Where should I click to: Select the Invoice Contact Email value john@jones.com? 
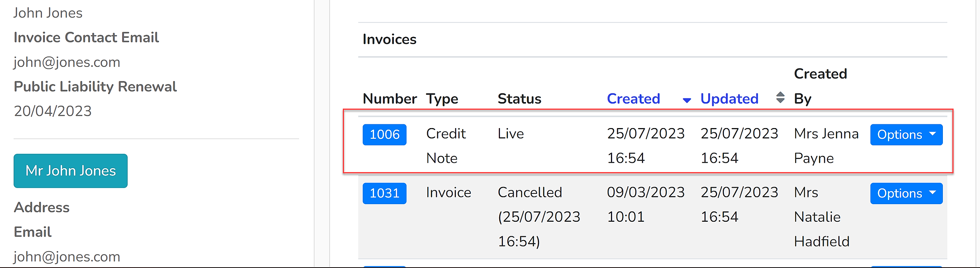[67, 62]
